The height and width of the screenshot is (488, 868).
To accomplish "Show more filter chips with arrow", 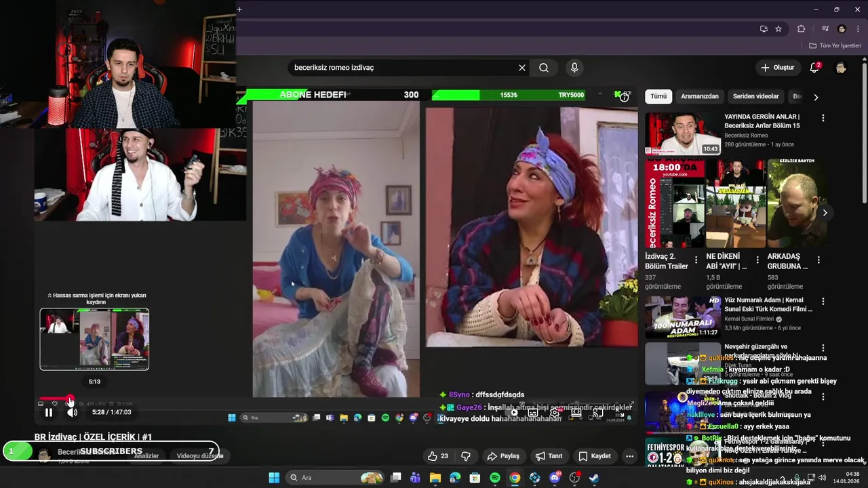I will 816,97.
